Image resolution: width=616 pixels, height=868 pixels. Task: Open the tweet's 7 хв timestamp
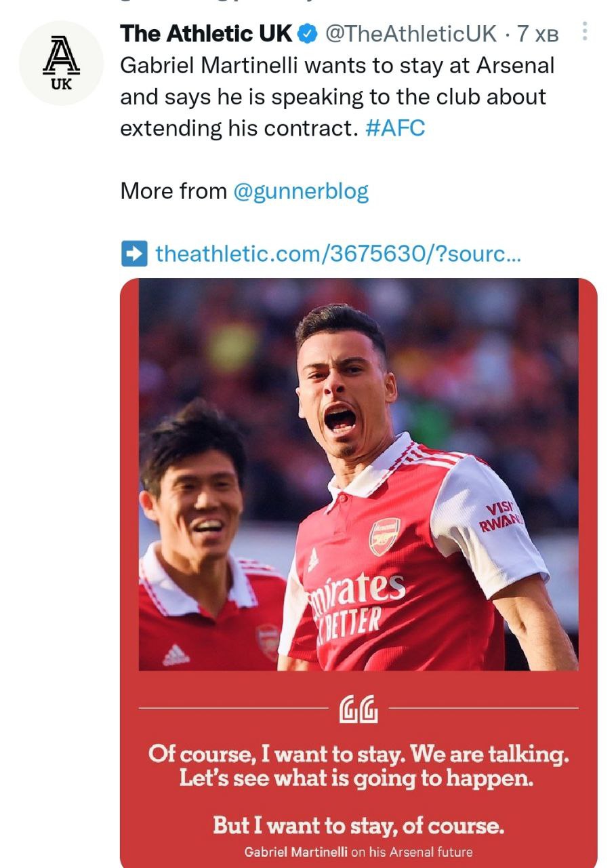[x=538, y=33]
